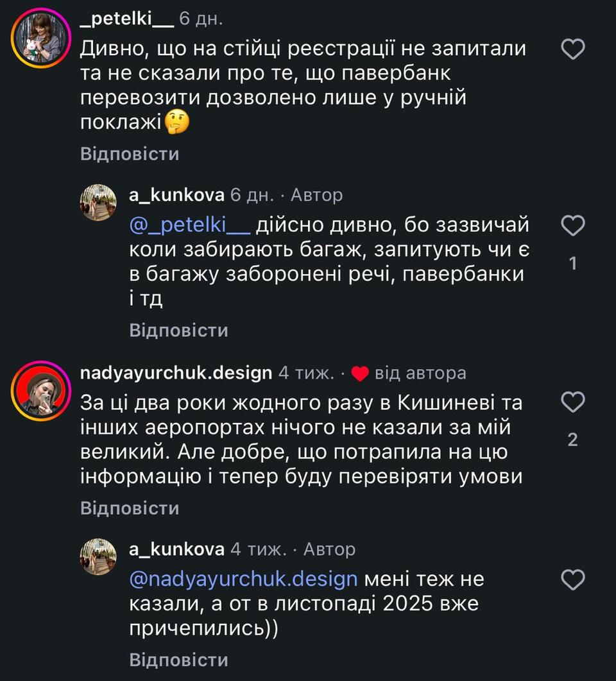The image size is (616, 681).
Task: Like nadyayurchuk.design's comment with heart
Action: [572, 402]
